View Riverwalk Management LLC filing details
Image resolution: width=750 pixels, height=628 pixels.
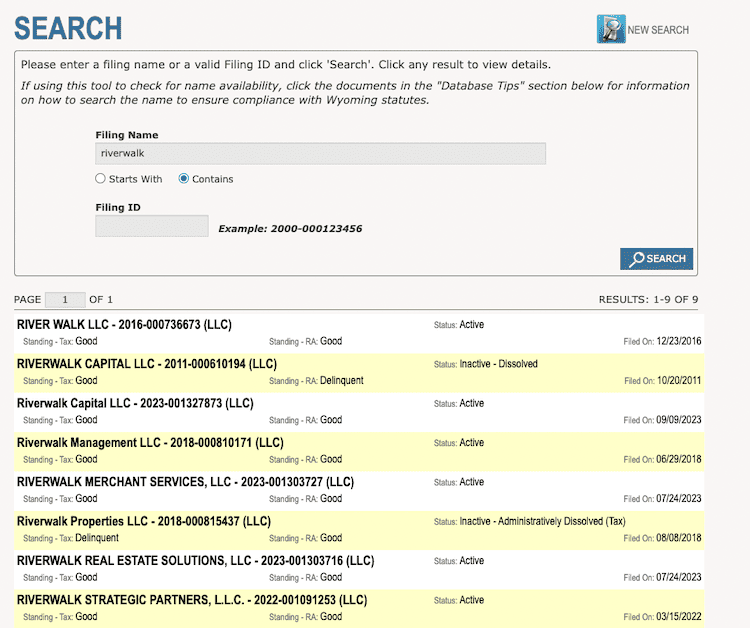pos(150,443)
